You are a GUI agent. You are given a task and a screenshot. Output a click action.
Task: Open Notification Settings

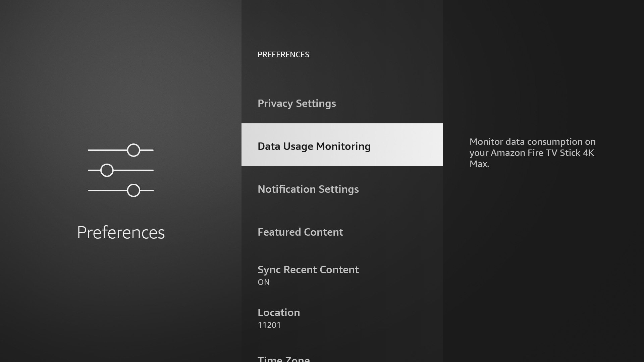click(x=308, y=189)
